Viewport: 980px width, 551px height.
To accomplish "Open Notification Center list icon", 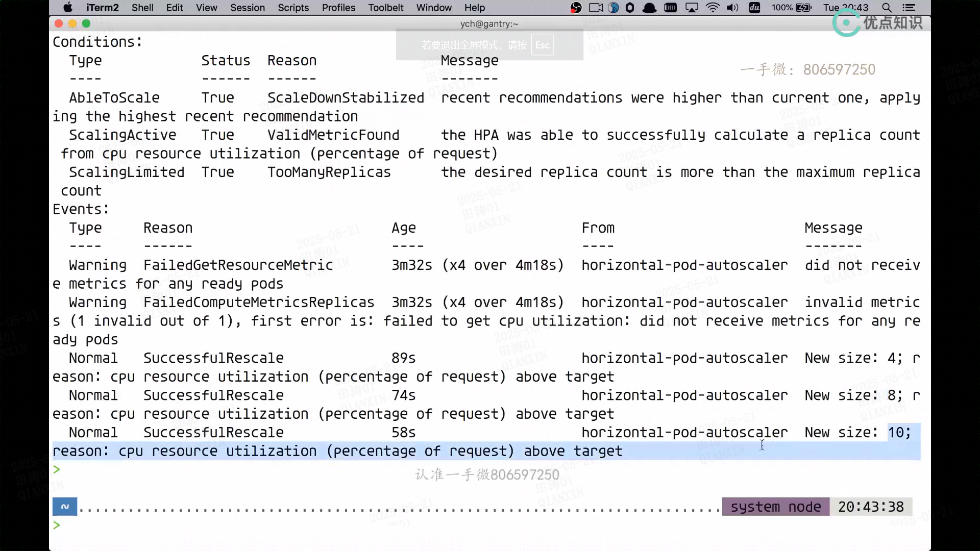I will (909, 8).
